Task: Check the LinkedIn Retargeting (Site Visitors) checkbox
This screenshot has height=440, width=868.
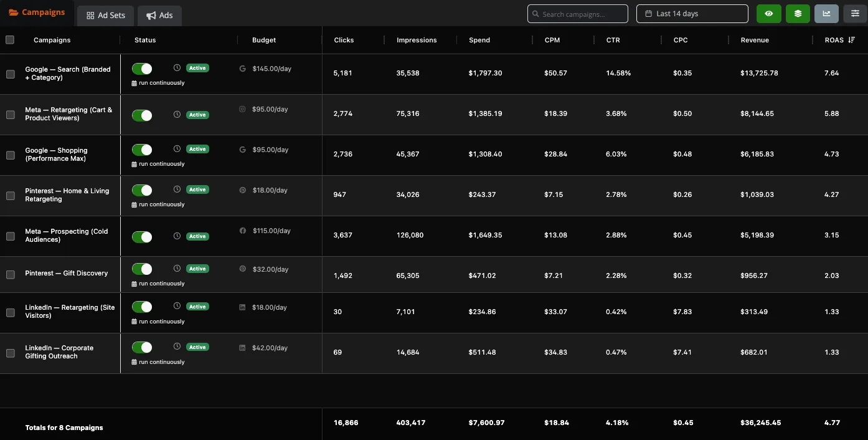Action: 11,313
